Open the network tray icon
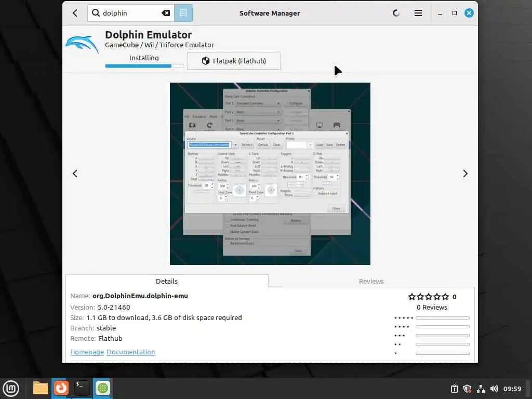Image resolution: width=532 pixels, height=399 pixels. [481, 389]
